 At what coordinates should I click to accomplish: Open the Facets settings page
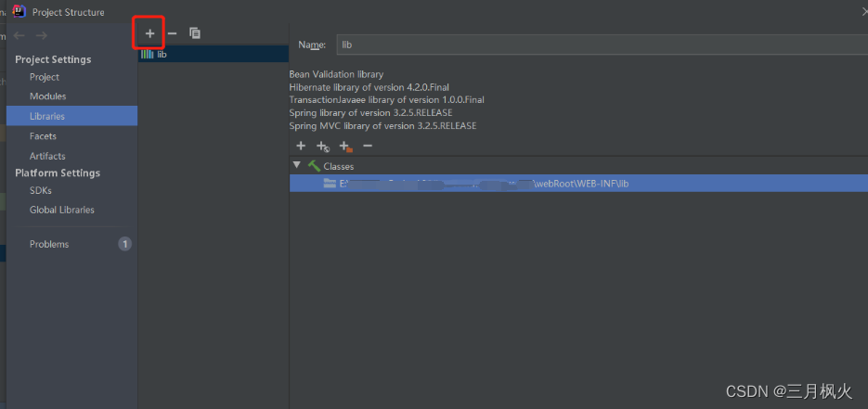click(x=43, y=136)
